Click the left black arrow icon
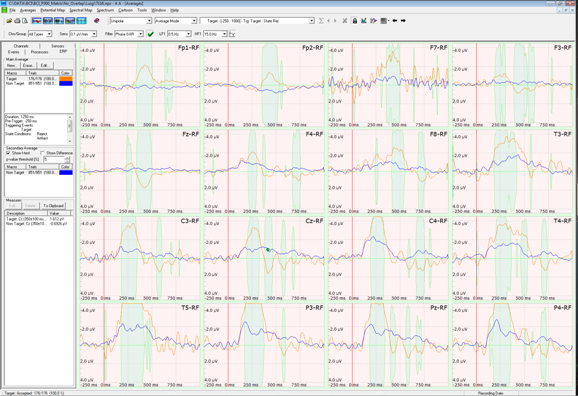 pyautogui.click(x=395, y=21)
